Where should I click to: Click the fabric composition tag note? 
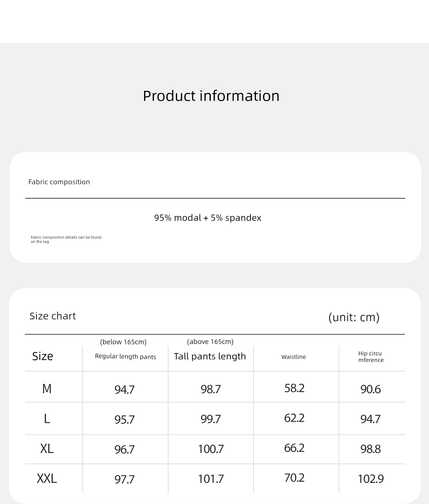click(x=66, y=239)
